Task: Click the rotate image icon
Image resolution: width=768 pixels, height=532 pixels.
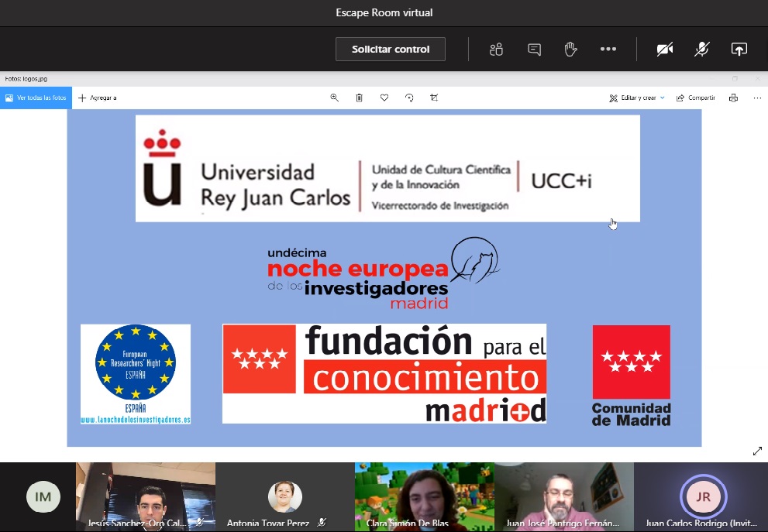Action: pos(409,98)
